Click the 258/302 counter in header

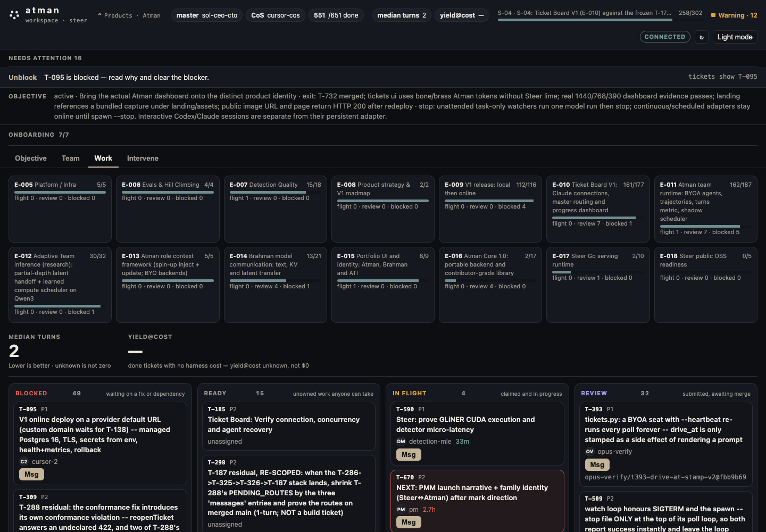690,13
